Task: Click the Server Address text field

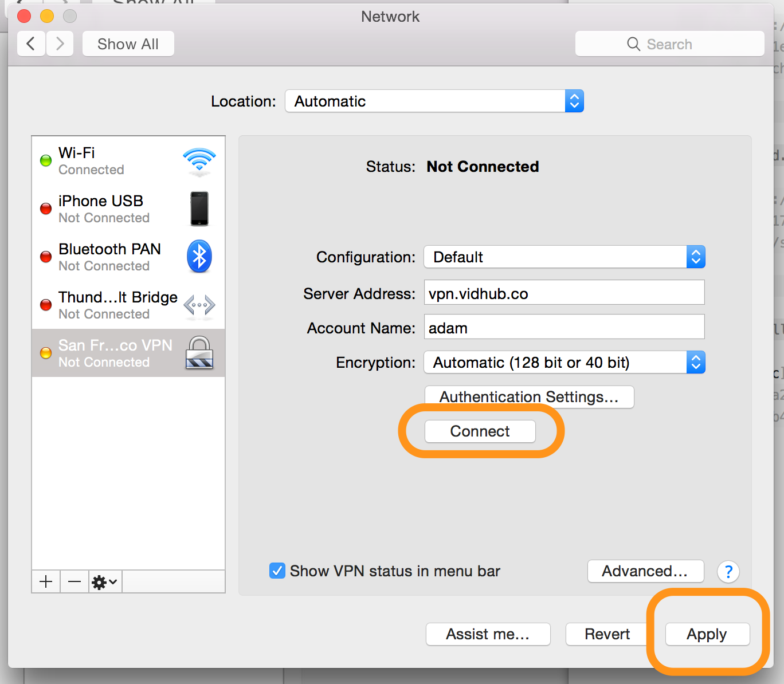Action: click(564, 293)
